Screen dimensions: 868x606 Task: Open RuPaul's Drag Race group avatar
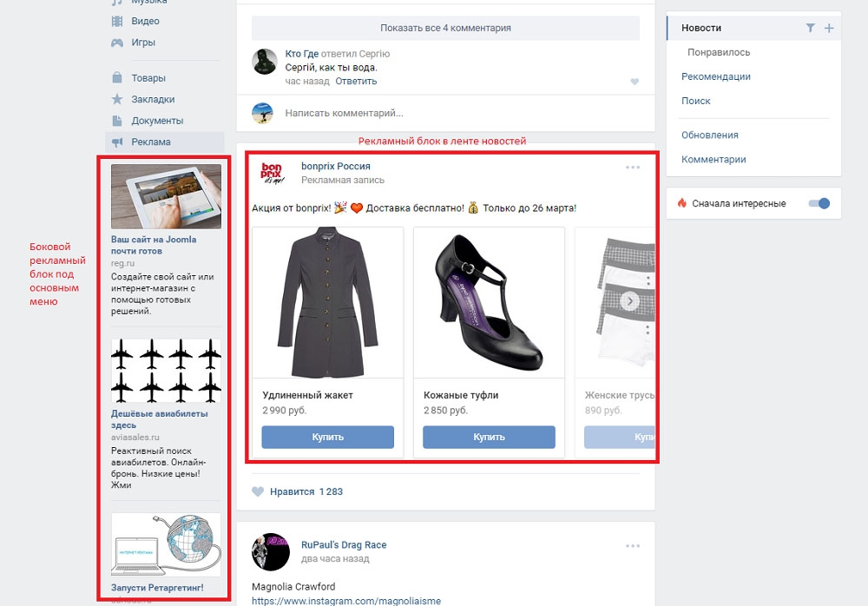tap(271, 551)
